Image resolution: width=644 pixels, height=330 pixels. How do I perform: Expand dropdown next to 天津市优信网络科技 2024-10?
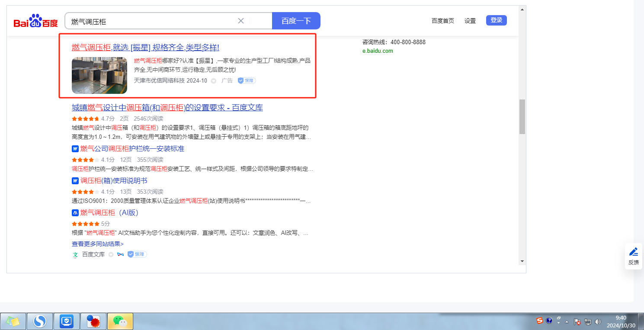click(x=213, y=81)
